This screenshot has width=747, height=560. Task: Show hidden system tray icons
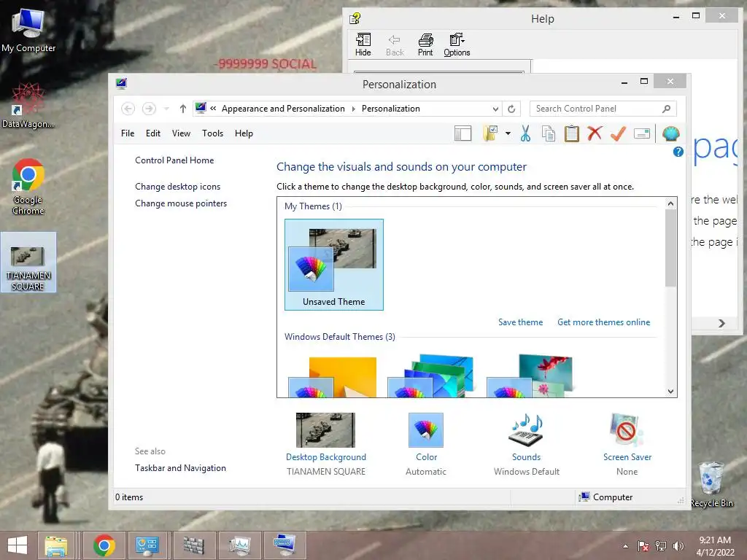point(625,546)
